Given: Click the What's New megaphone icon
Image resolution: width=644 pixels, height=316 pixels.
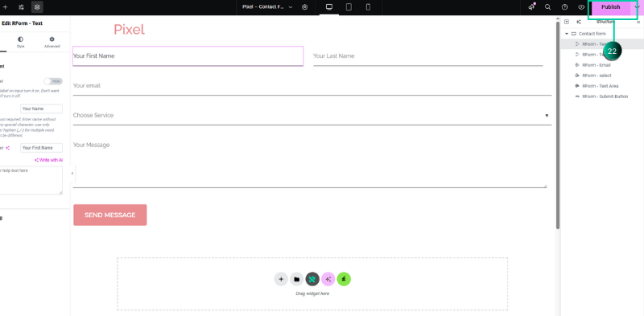Looking at the screenshot, I should (x=532, y=7).
